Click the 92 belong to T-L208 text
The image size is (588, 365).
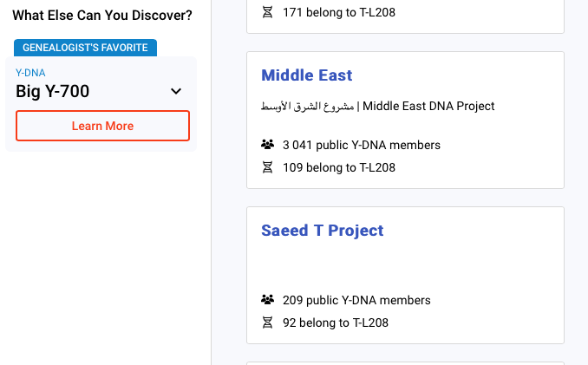[335, 323]
